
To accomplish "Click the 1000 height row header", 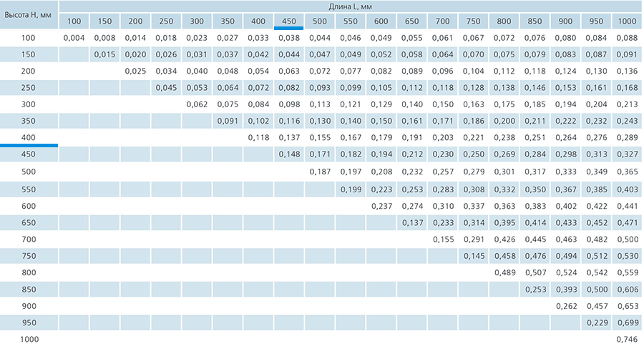I will tap(29, 340).
